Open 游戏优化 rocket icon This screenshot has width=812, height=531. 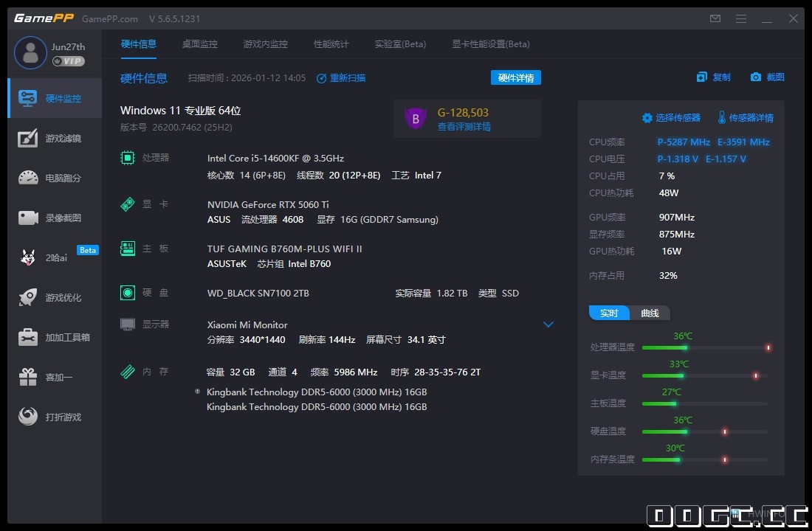pos(28,297)
